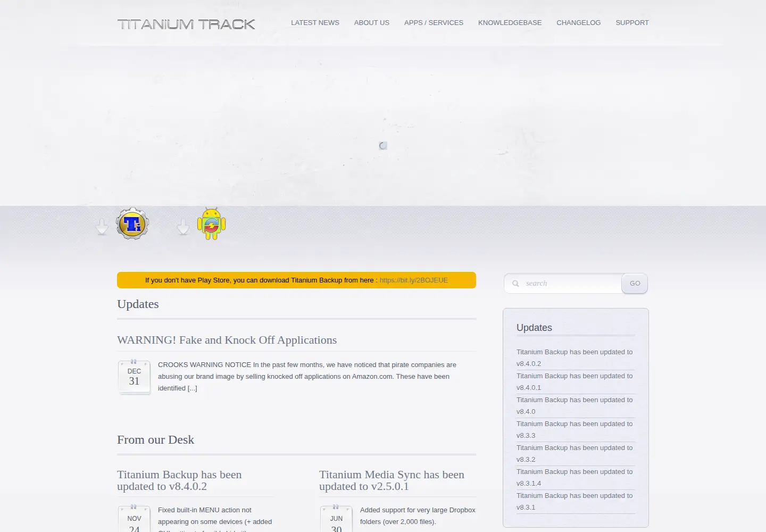Click the yellow Play Store notice banner text
This screenshot has height=532, width=766.
click(261, 280)
